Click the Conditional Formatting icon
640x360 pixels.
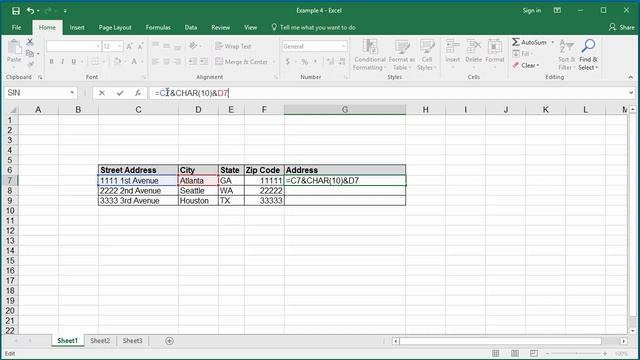(370, 47)
